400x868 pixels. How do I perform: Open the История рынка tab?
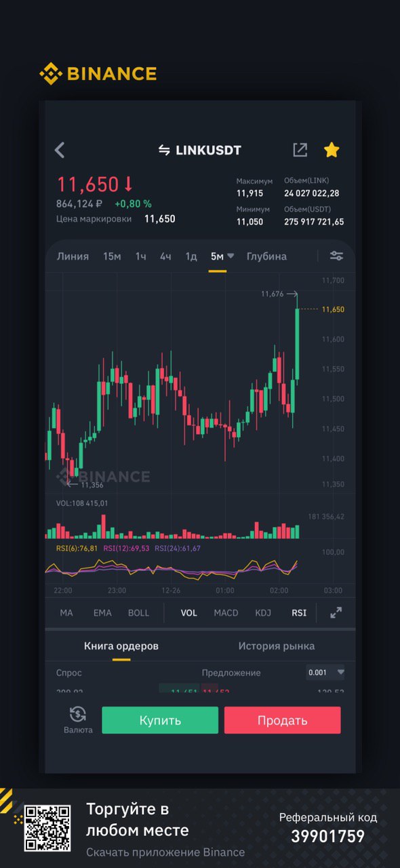pyautogui.click(x=276, y=646)
